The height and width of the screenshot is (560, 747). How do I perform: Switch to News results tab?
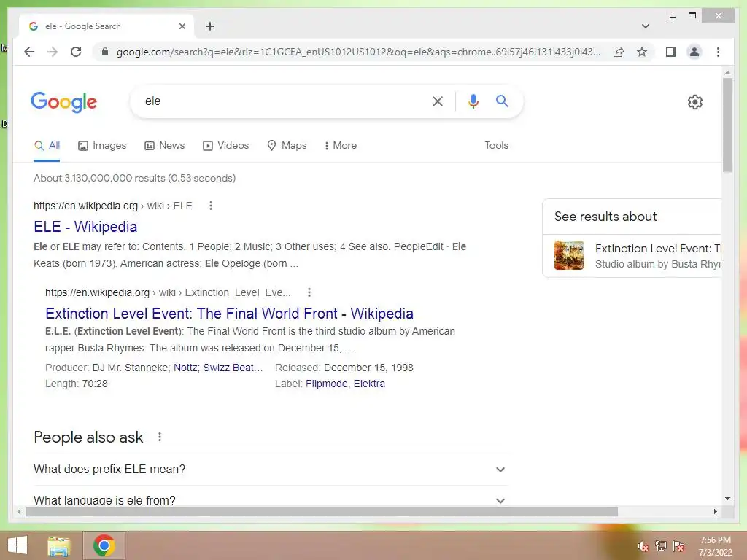pos(164,146)
